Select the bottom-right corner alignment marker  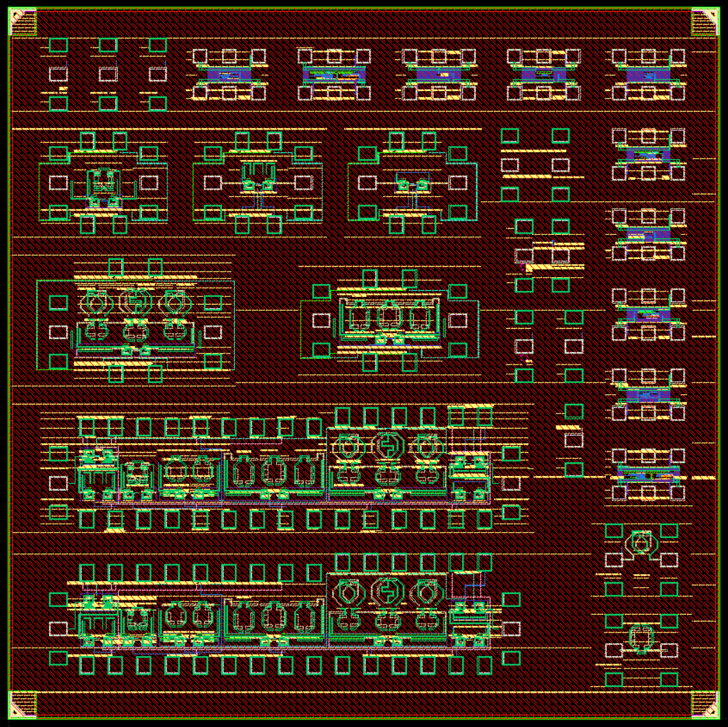coord(705,705)
